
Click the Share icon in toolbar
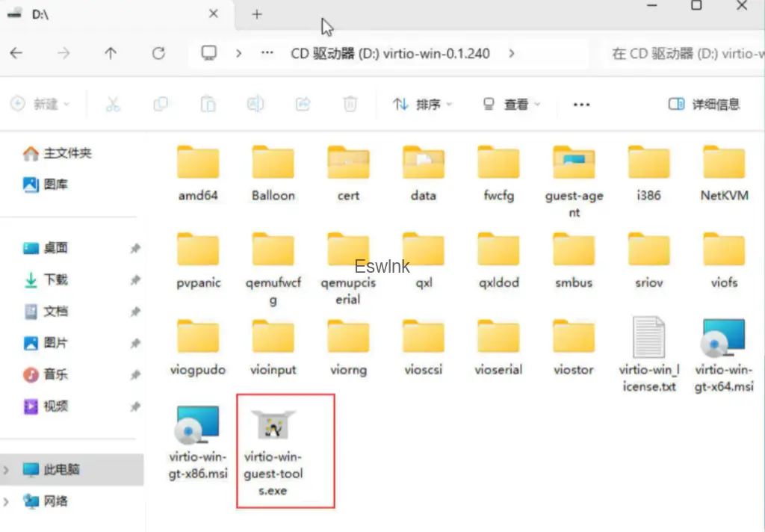(303, 105)
